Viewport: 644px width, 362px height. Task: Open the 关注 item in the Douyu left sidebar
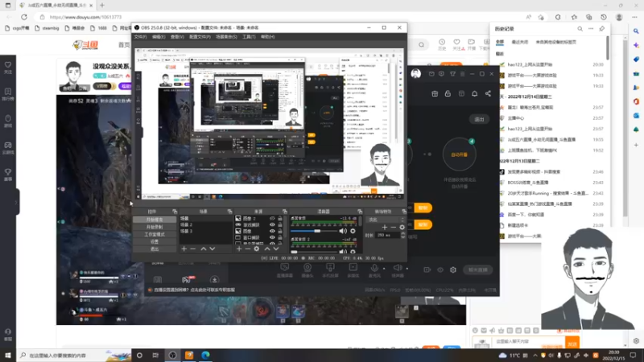(x=8, y=68)
